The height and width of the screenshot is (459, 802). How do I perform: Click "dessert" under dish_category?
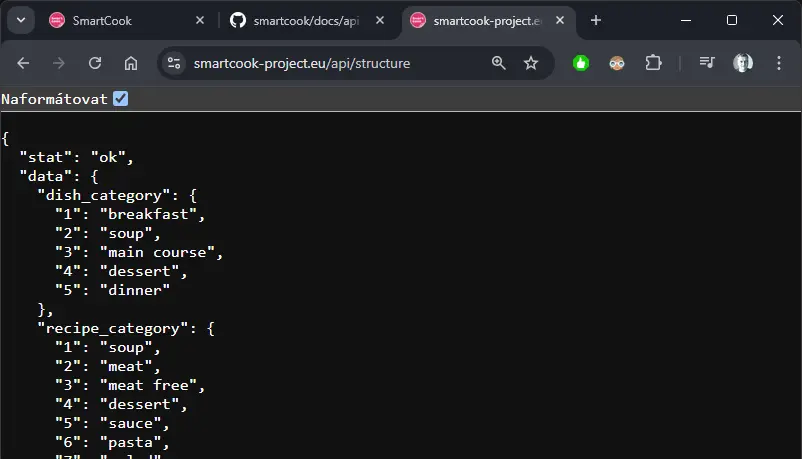[x=139, y=271]
